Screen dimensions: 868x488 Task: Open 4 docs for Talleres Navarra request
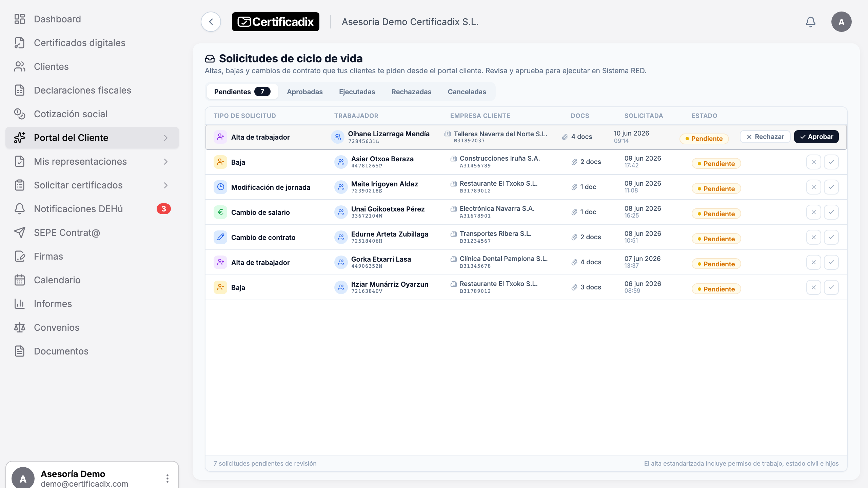click(x=577, y=137)
